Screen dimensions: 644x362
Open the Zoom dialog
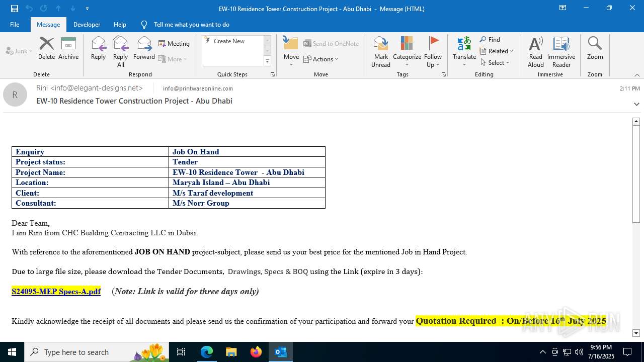click(x=595, y=48)
